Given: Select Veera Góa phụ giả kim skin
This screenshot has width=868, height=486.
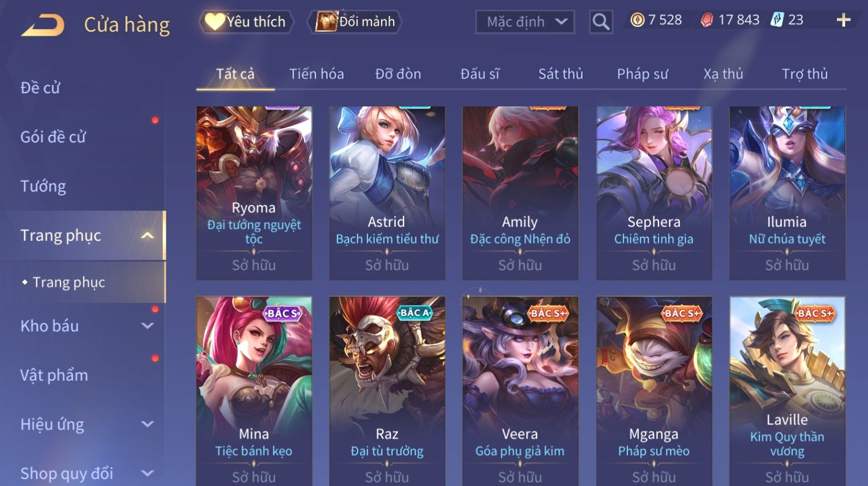Looking at the screenshot, I should point(520,391).
